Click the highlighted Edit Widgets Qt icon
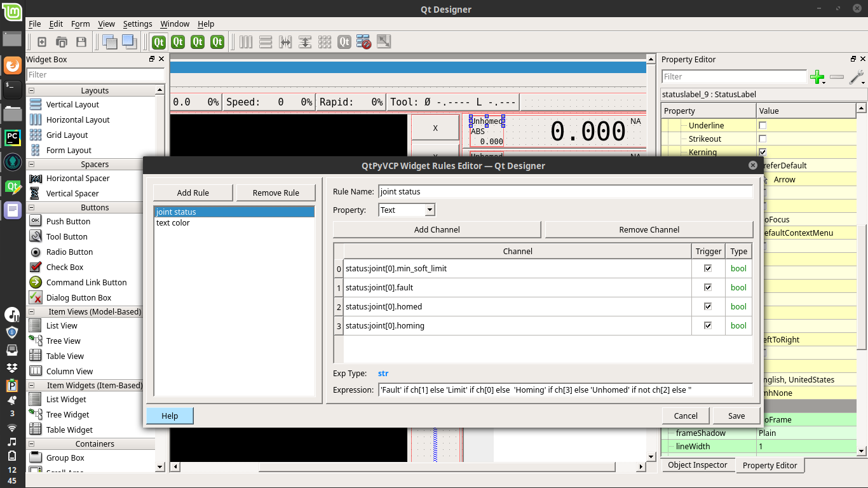This screenshot has height=488, width=868. point(159,42)
